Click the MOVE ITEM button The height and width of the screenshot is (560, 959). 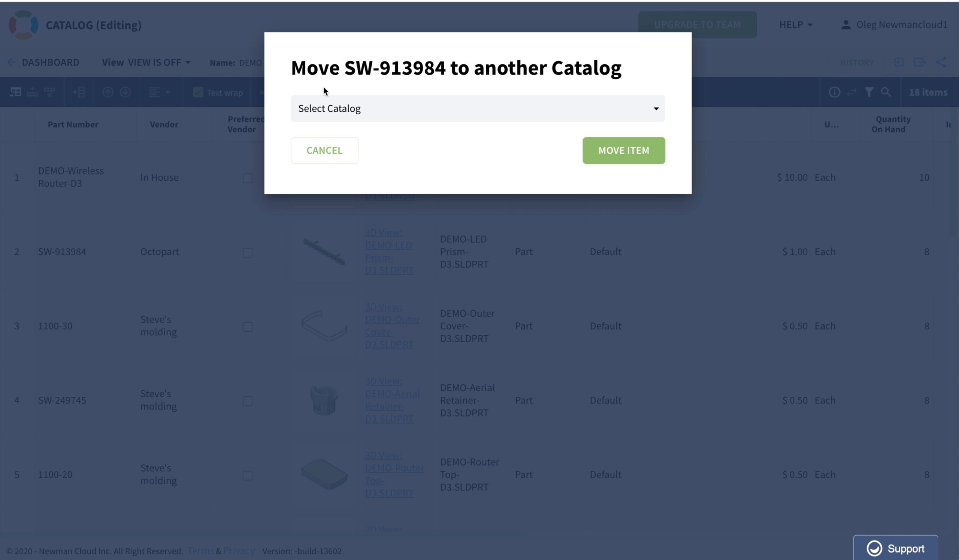point(624,150)
